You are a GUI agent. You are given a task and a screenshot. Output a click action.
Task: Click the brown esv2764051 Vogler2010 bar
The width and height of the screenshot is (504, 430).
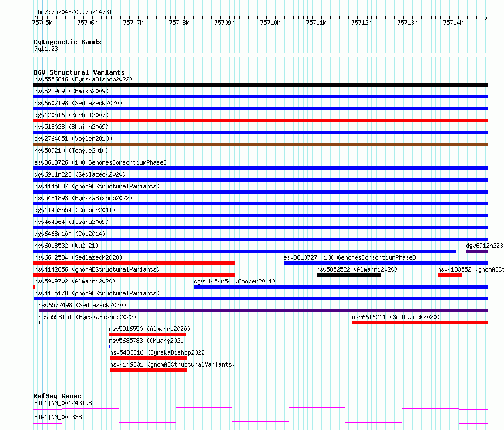pyautogui.click(x=260, y=144)
